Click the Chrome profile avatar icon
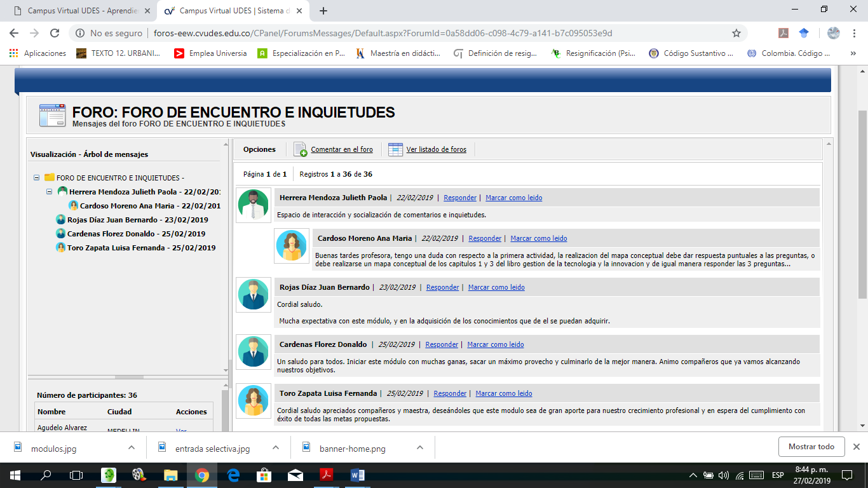Screen dimensions: 868x488 coord(833,33)
